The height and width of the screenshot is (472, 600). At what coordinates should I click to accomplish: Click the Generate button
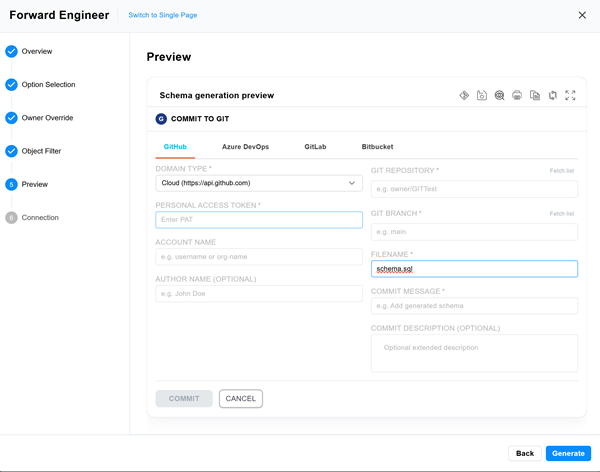(568, 454)
